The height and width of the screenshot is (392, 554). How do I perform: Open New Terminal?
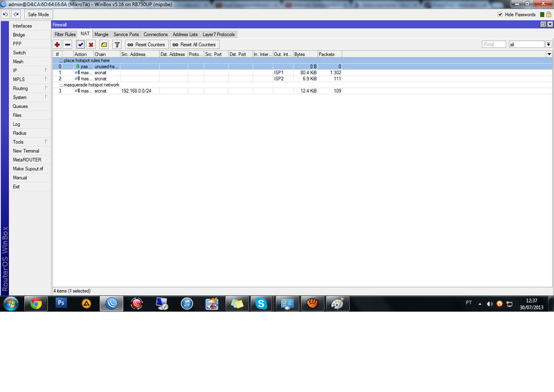point(30,150)
